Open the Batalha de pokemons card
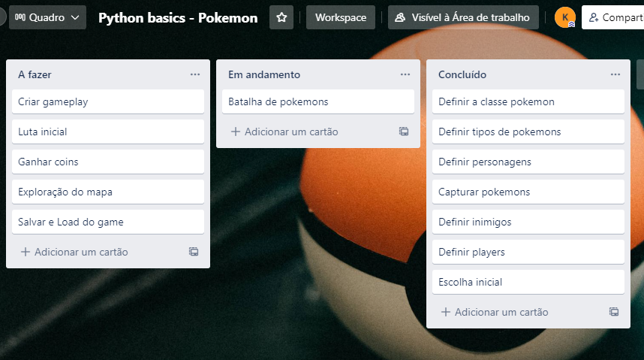 pos(318,101)
